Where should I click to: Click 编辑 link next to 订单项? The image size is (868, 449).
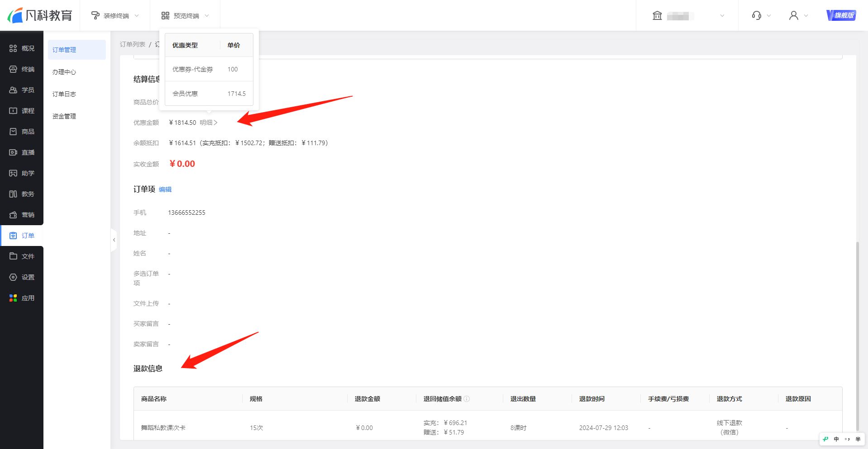coord(165,189)
